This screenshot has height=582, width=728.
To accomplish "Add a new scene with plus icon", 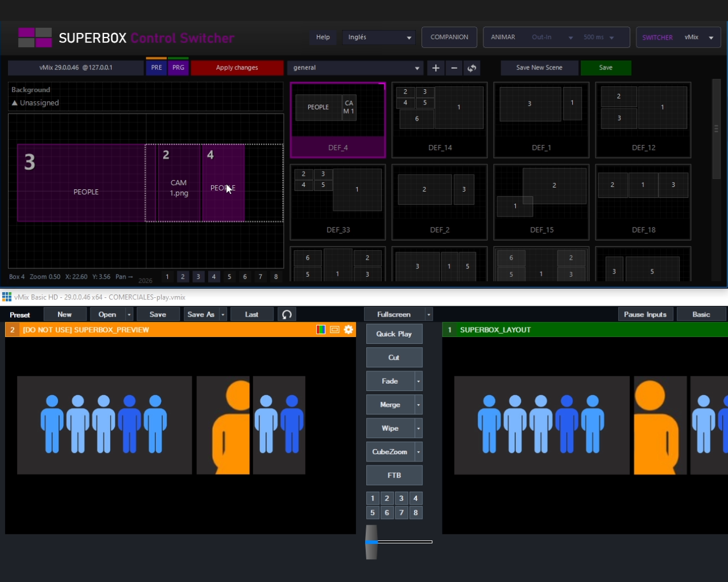I will [436, 68].
